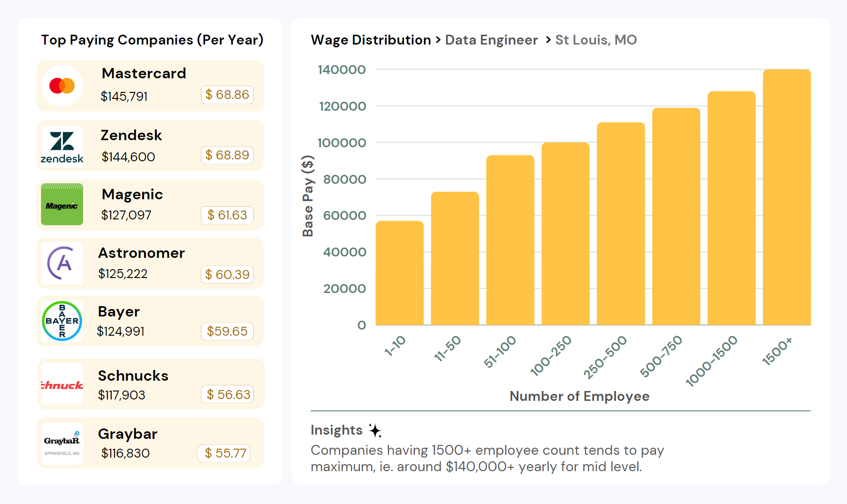The height and width of the screenshot is (504, 847).
Task: Select the Schnucks logo icon
Action: click(x=61, y=384)
